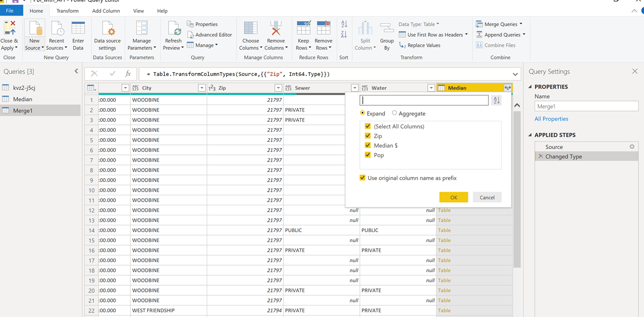
Task: Switch to the Transform ribbon tab
Action: [67, 11]
